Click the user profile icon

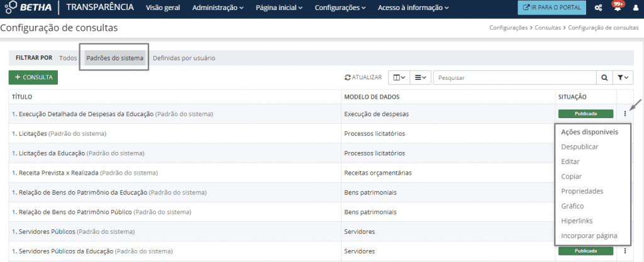point(635,8)
